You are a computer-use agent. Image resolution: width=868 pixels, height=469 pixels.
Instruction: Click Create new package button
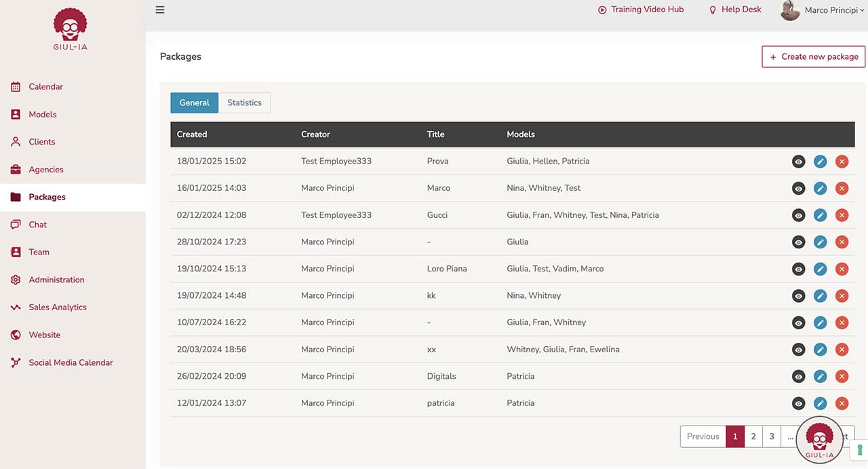tap(814, 56)
